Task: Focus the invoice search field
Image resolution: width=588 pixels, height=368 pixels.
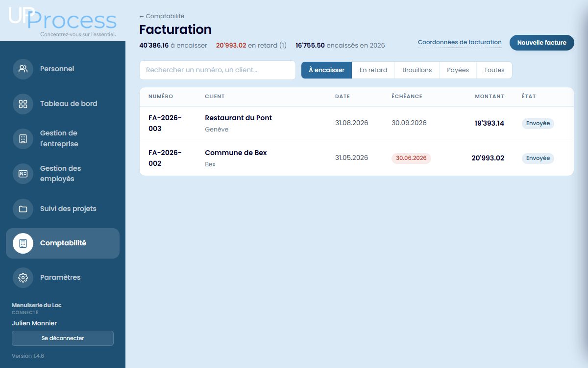Action: click(x=218, y=70)
